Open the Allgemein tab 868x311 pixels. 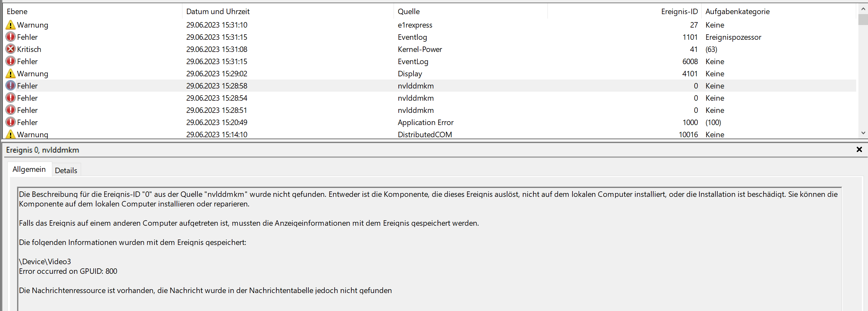pos(29,169)
